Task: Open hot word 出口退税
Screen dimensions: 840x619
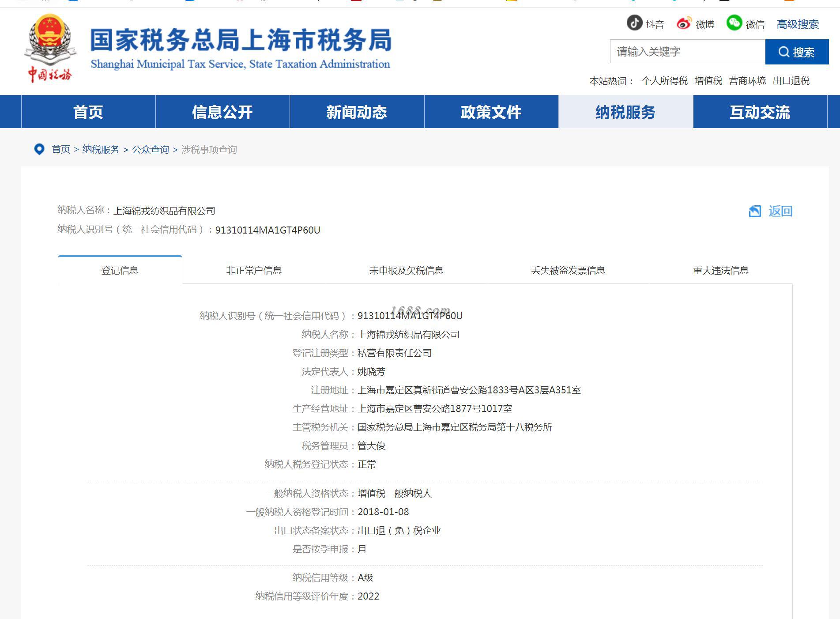Action: (x=791, y=81)
